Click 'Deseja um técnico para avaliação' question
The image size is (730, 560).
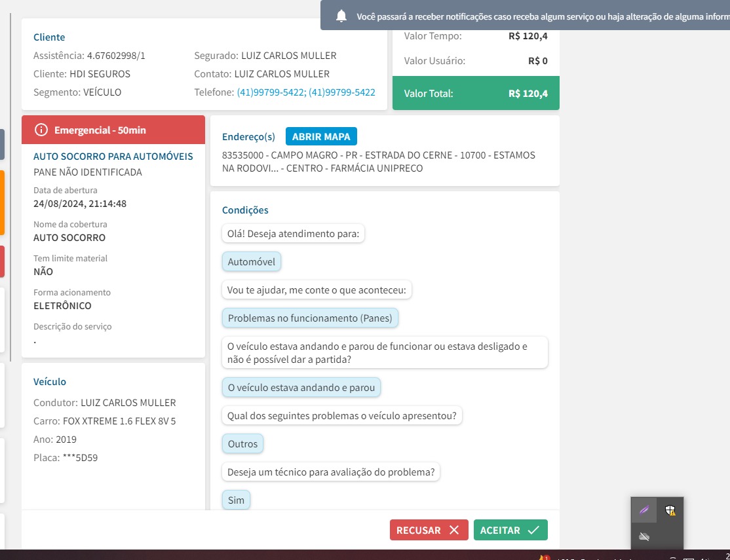tap(331, 472)
